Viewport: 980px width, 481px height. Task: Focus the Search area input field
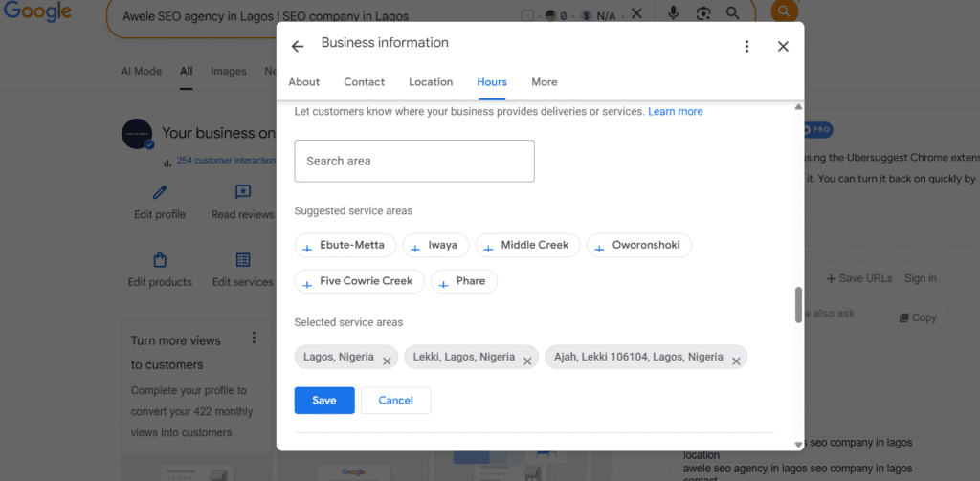click(414, 161)
